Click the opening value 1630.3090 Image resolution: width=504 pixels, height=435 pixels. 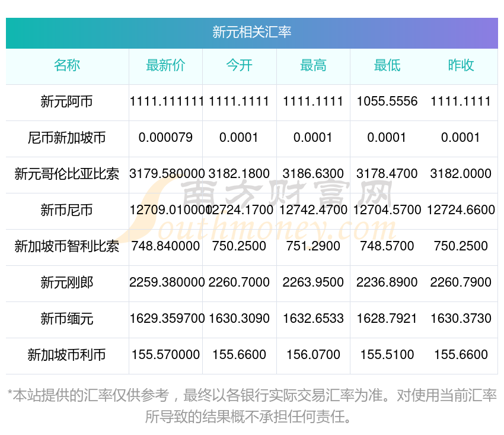(239, 319)
